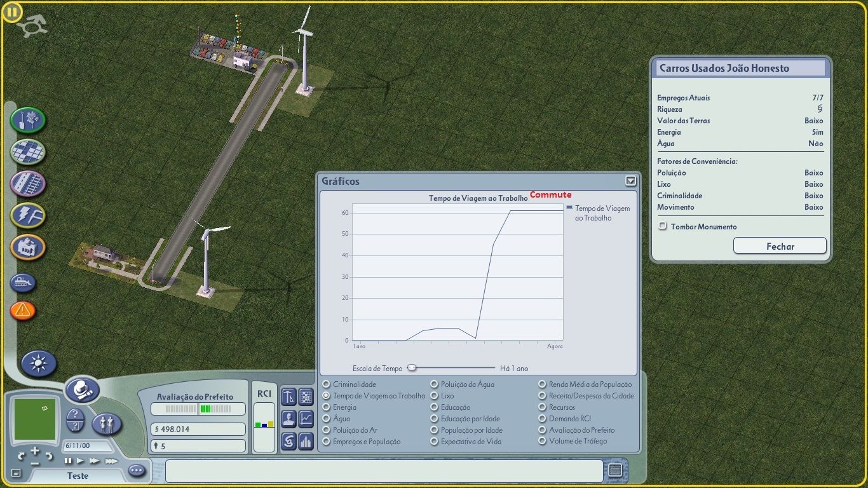Open the emergency alert tool
868x488 pixels.
pos(23,310)
